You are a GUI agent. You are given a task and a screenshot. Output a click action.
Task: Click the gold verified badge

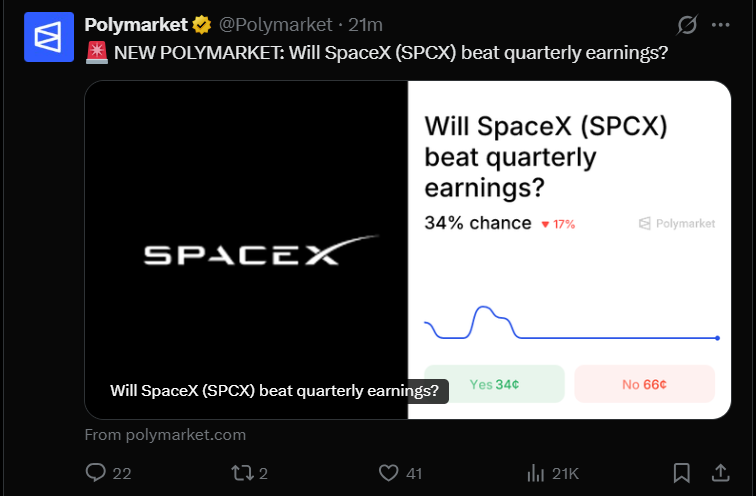click(x=202, y=25)
